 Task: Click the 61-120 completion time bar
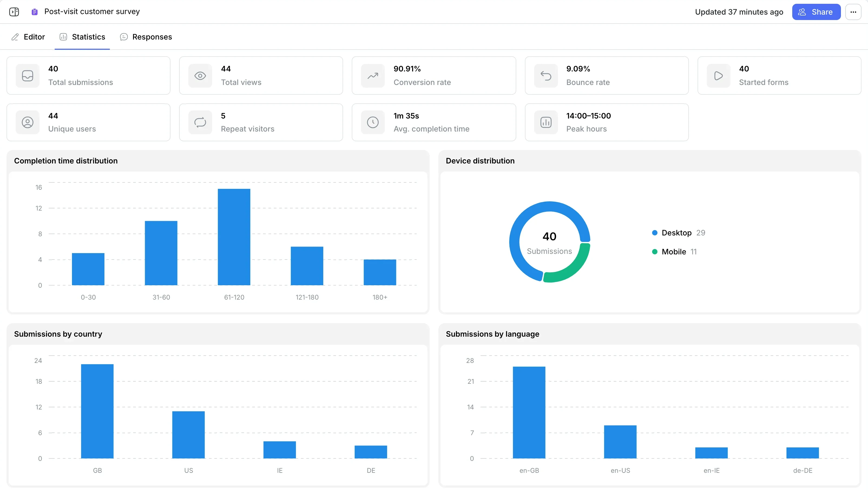tap(234, 237)
